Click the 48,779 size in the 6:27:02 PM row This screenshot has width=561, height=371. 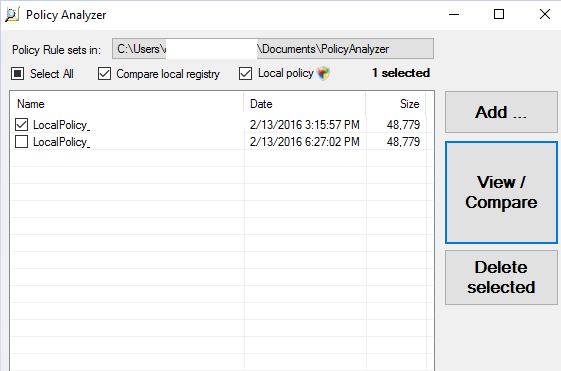(x=403, y=142)
